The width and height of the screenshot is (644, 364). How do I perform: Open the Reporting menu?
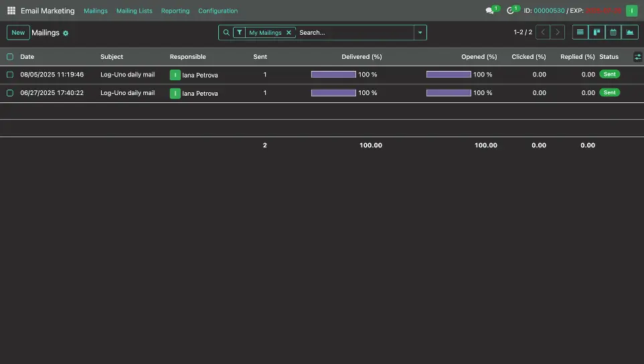point(175,11)
